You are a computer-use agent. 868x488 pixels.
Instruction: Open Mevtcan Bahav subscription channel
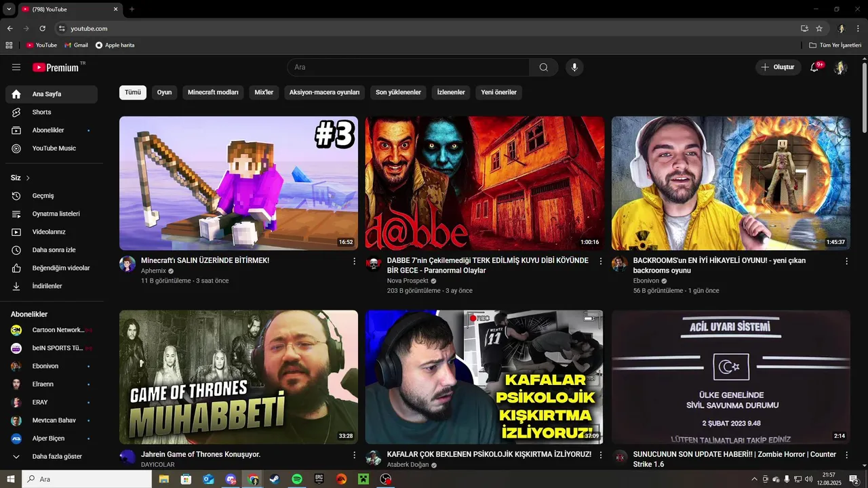click(x=52, y=420)
